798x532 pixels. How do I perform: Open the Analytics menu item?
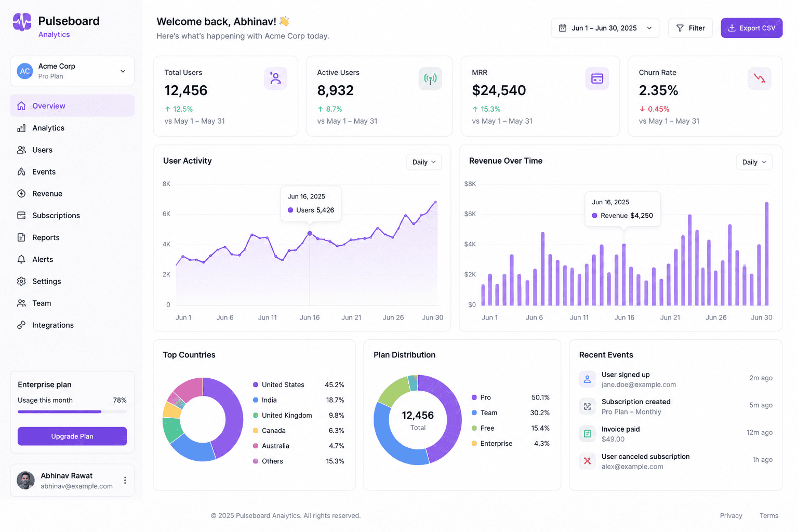72,128
